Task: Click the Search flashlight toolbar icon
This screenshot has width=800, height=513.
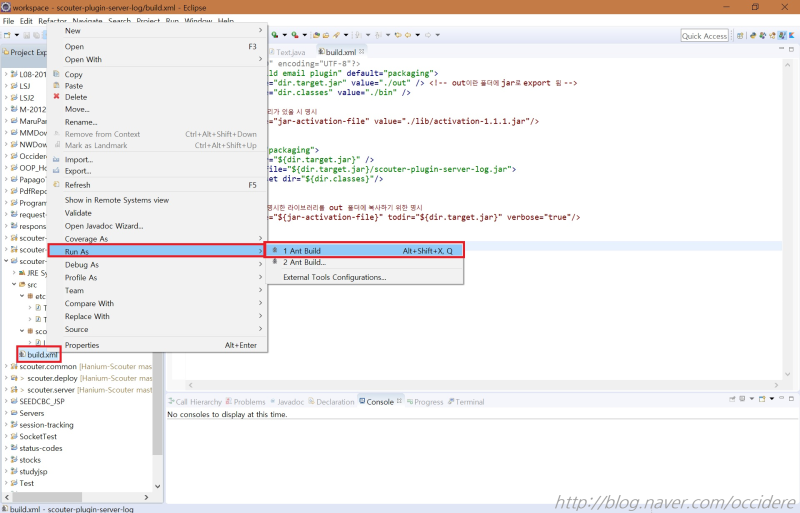Action: click(336, 35)
